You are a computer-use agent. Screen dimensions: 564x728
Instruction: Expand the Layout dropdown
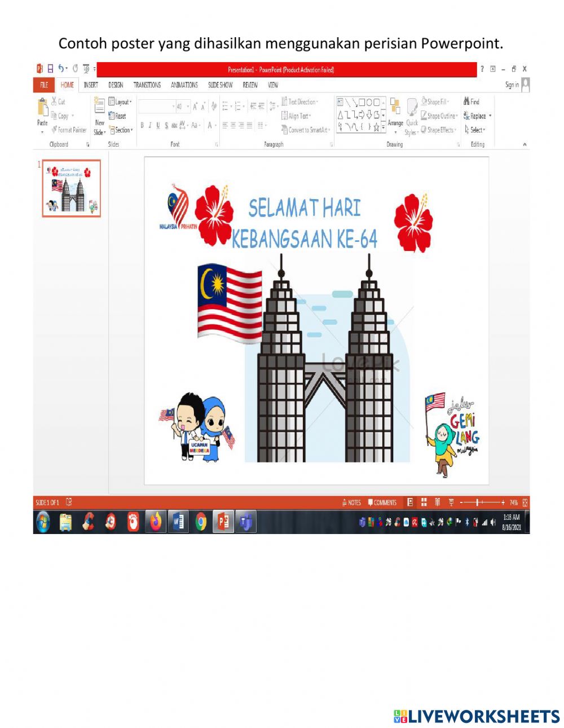[120, 102]
